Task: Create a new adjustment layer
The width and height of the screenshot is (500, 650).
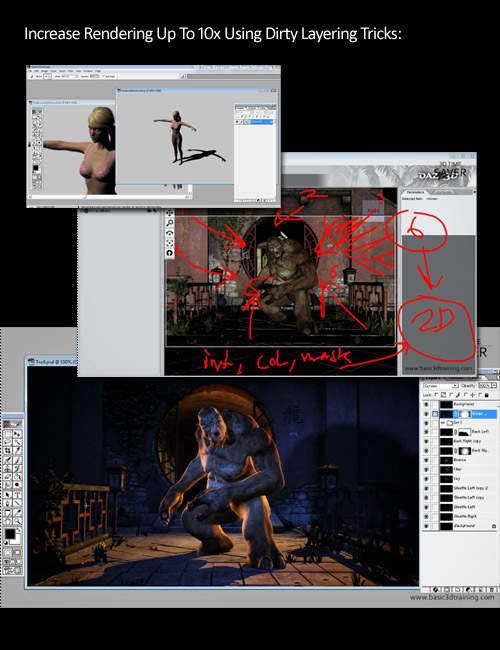Action: 468,589
